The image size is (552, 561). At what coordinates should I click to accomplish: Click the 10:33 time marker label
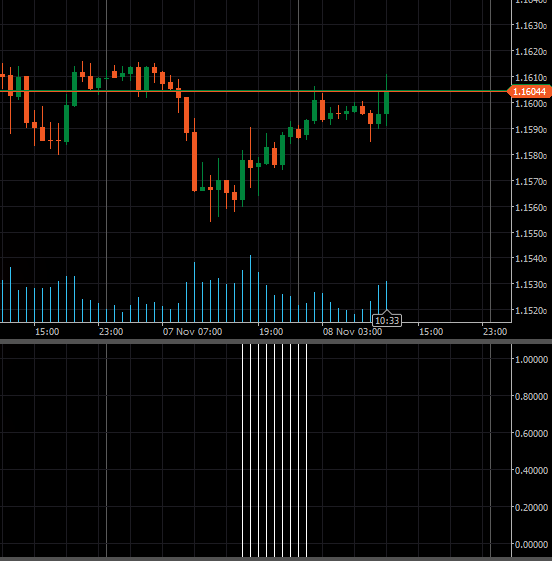pyautogui.click(x=387, y=320)
